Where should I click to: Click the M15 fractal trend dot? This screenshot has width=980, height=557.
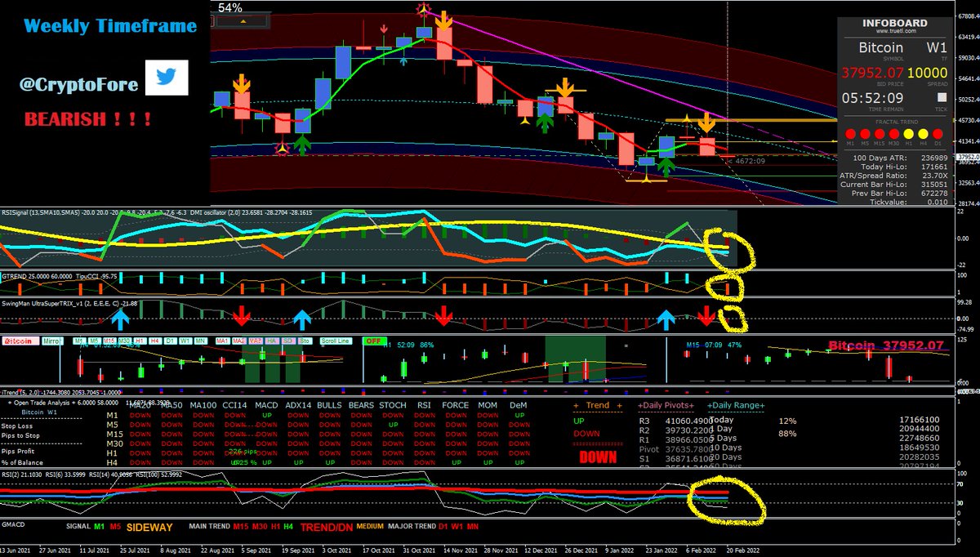[x=880, y=134]
